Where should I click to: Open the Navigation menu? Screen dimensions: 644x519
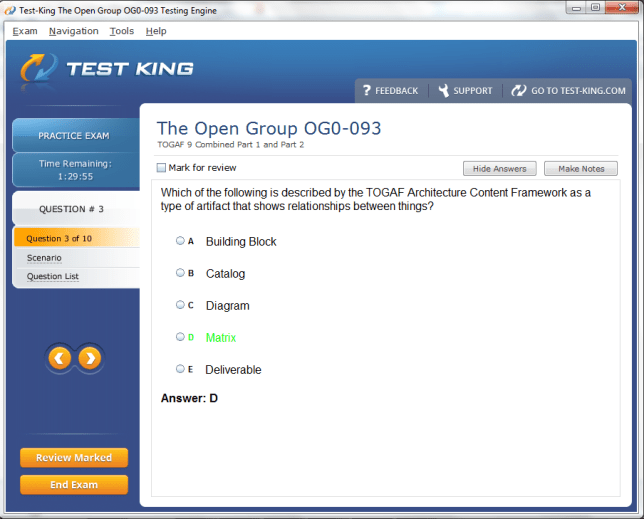click(x=74, y=31)
